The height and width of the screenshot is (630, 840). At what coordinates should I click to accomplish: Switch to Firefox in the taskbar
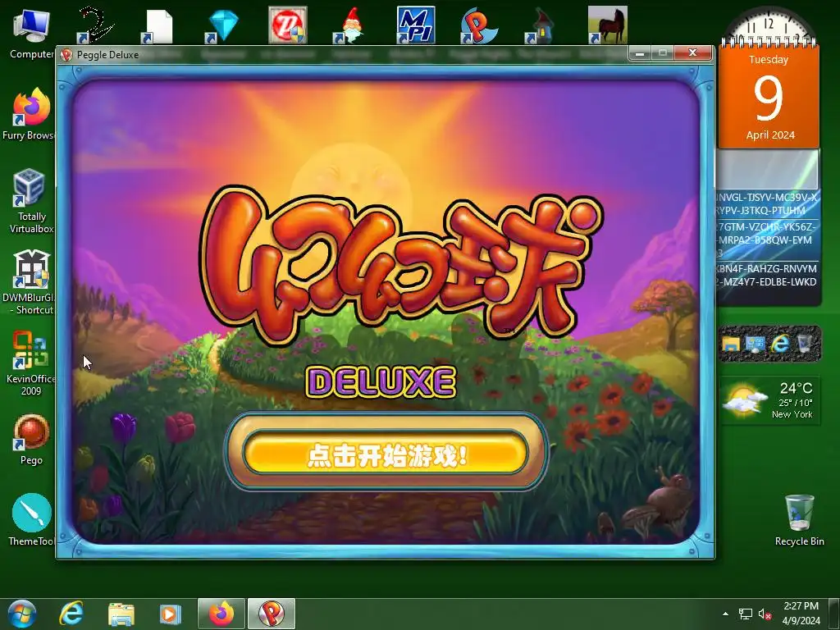tap(221, 614)
